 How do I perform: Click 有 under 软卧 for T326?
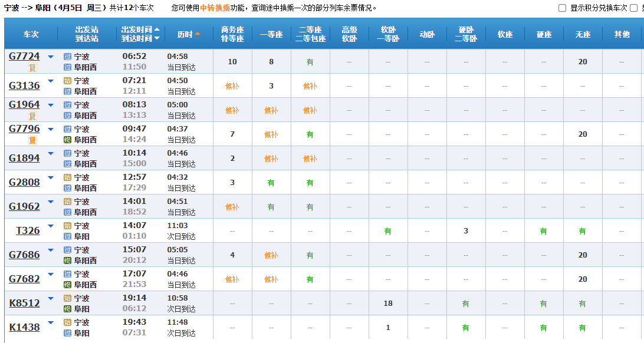click(387, 231)
